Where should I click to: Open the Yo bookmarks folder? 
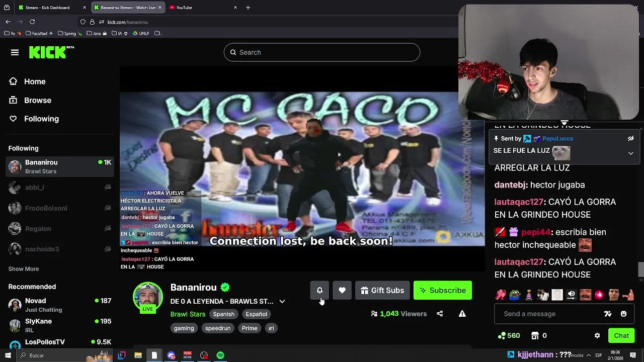(x=13, y=33)
